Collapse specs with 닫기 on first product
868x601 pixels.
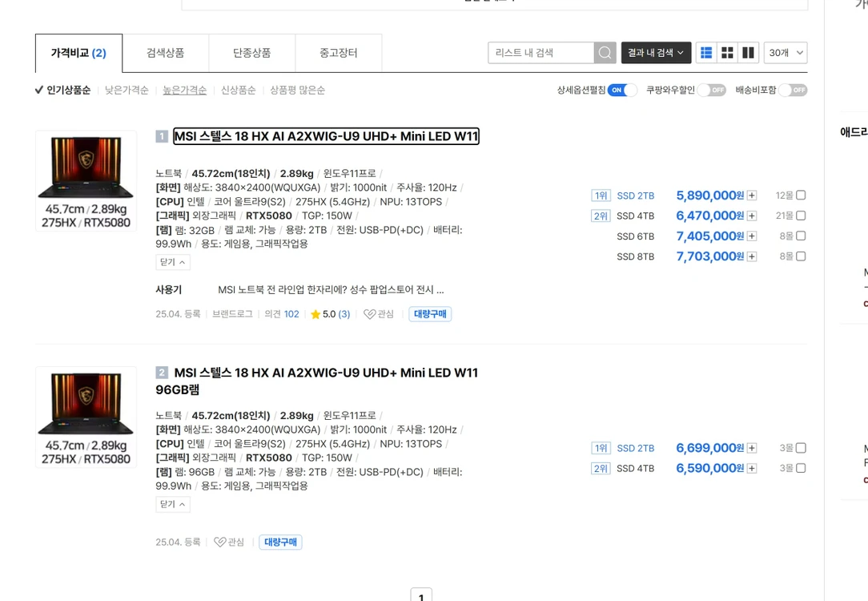[173, 262]
